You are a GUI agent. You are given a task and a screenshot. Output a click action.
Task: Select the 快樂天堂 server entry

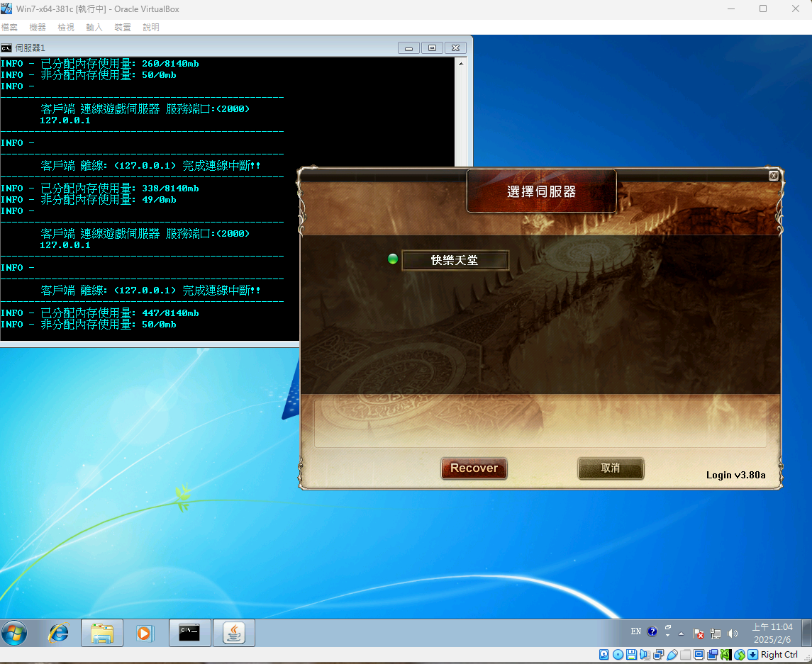[x=455, y=260]
